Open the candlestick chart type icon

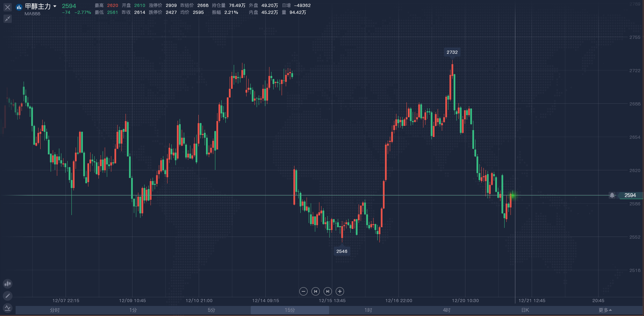[8, 284]
